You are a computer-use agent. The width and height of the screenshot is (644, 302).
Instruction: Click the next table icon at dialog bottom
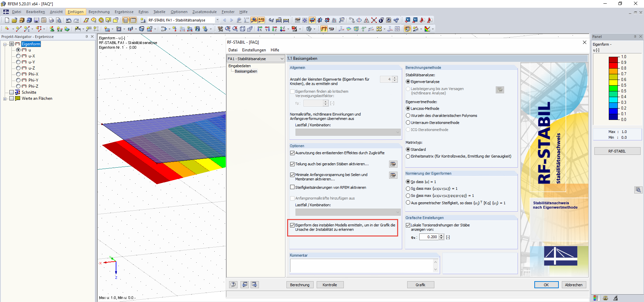click(255, 285)
